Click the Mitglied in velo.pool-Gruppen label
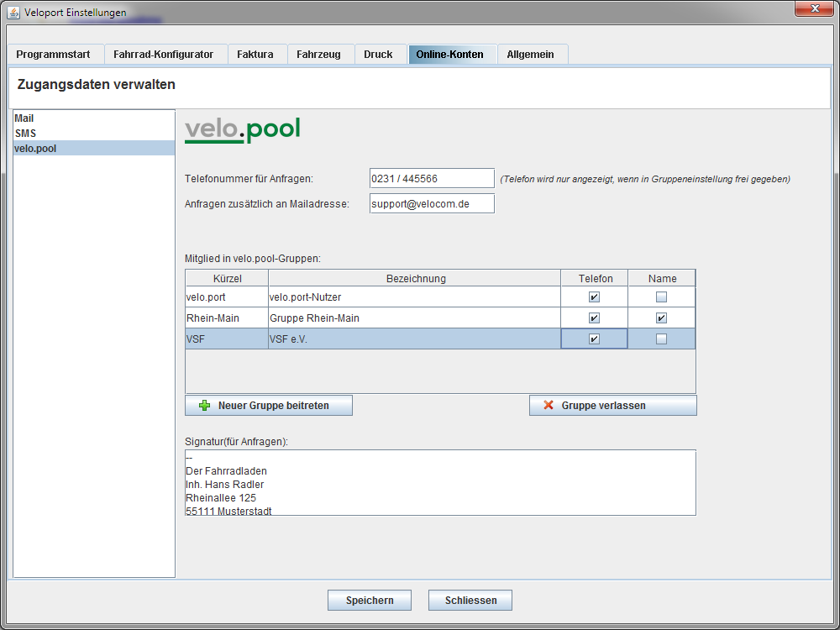The image size is (840, 630). tap(253, 259)
